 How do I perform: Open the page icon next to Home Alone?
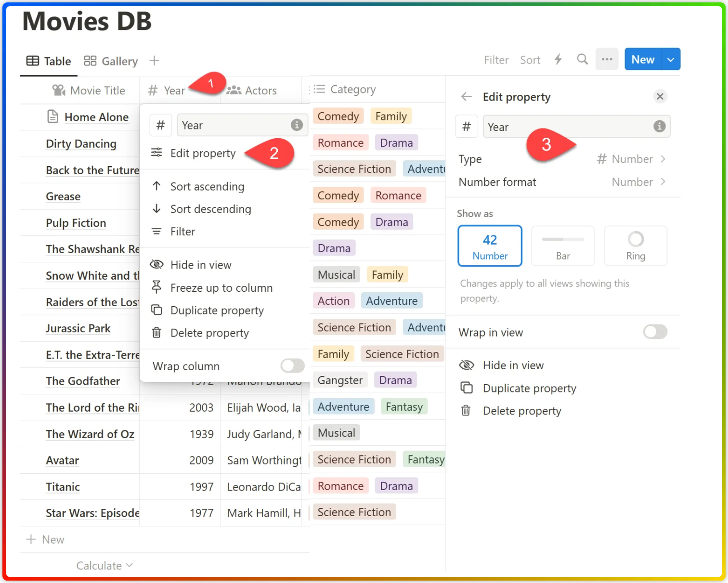52,117
